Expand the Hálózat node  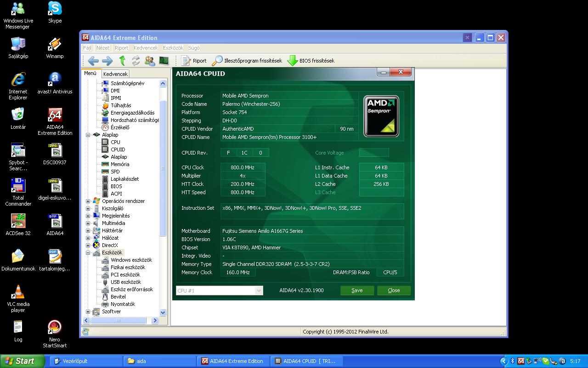[88, 238]
